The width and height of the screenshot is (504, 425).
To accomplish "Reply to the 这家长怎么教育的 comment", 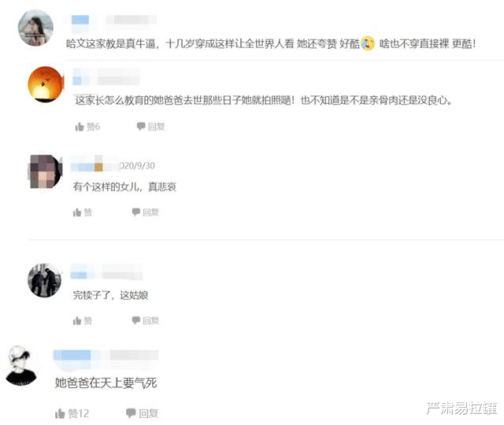I will click(150, 127).
